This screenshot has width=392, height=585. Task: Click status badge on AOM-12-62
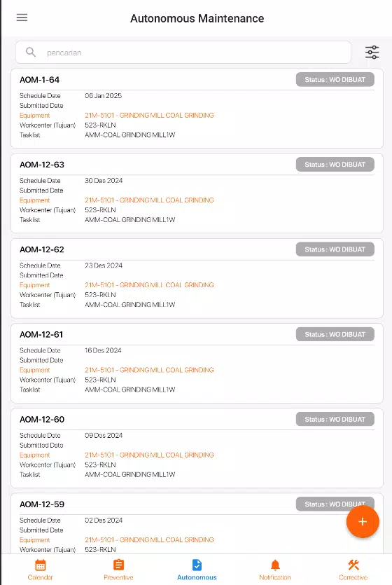[335, 249]
